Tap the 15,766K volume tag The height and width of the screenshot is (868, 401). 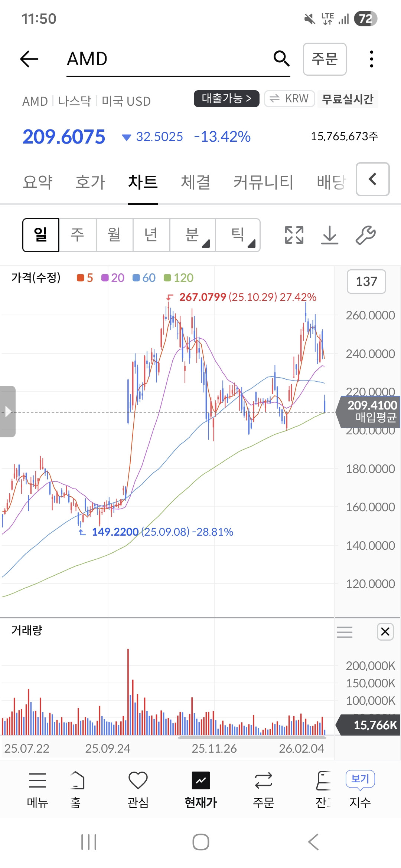point(368,725)
